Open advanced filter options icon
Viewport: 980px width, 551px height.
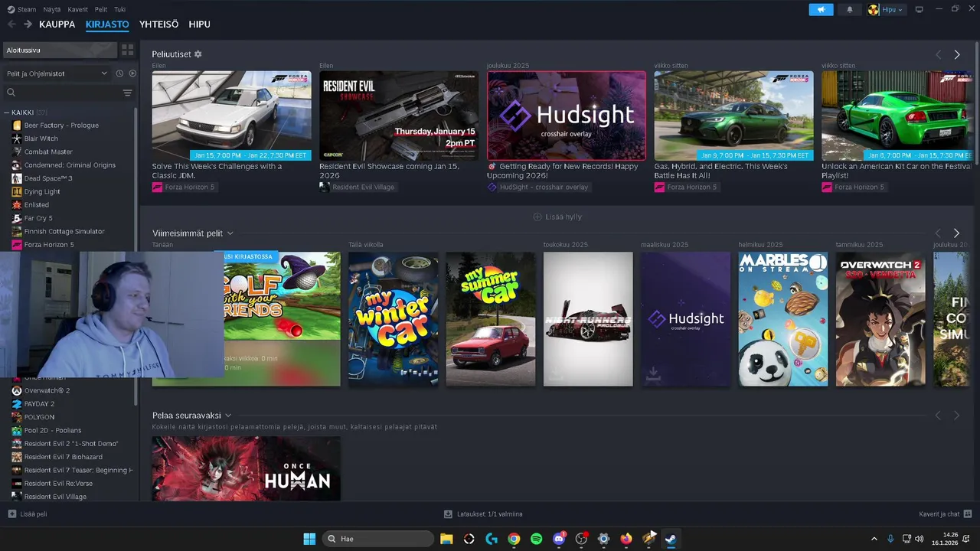(128, 93)
